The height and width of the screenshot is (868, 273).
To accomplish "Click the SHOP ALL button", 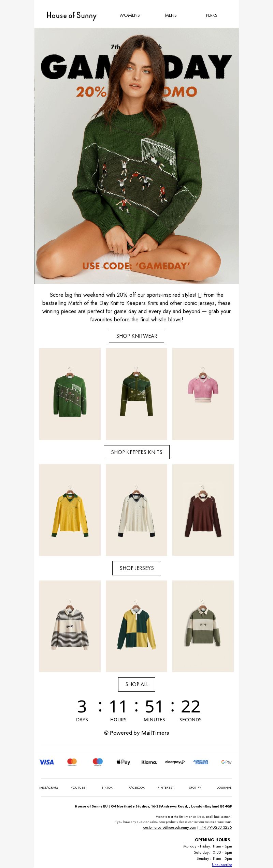I will click(x=136, y=684).
